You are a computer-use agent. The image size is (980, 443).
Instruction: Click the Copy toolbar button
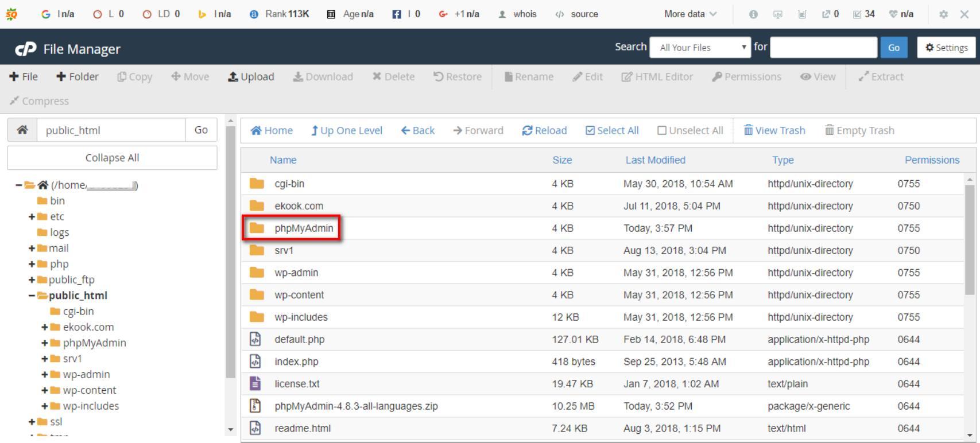[x=135, y=76]
